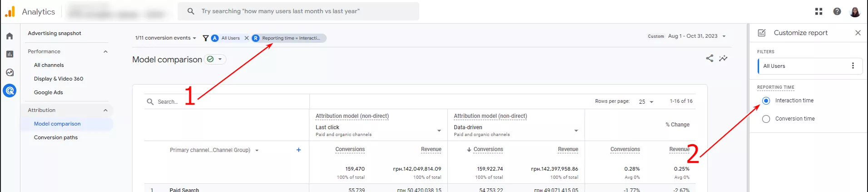The image size is (868, 192).
Task: Remove the All Users comparison chip
Action: click(247, 38)
